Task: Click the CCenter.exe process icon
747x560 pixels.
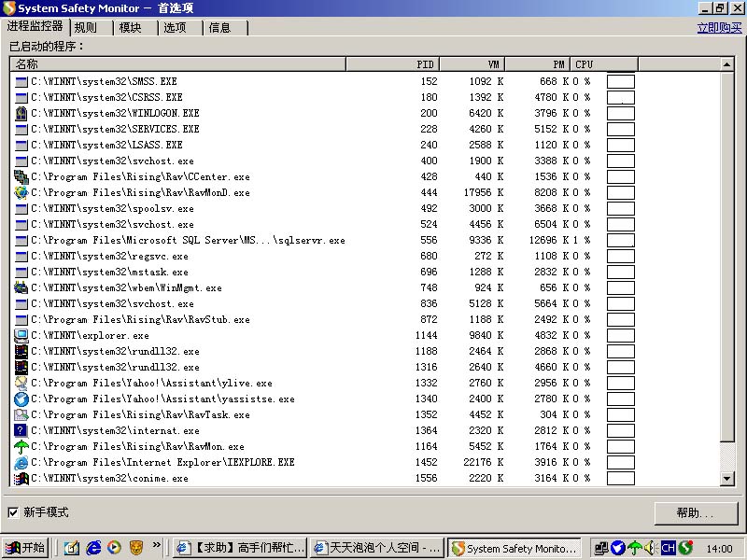Action: 21,176
